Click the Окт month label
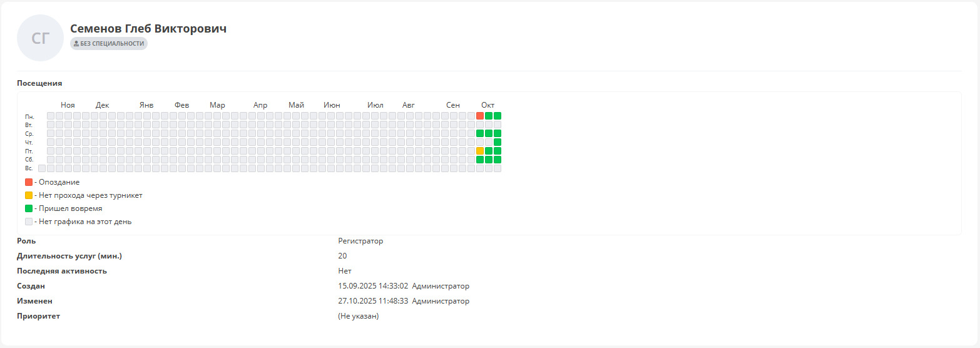The width and height of the screenshot is (980, 348). [487, 105]
